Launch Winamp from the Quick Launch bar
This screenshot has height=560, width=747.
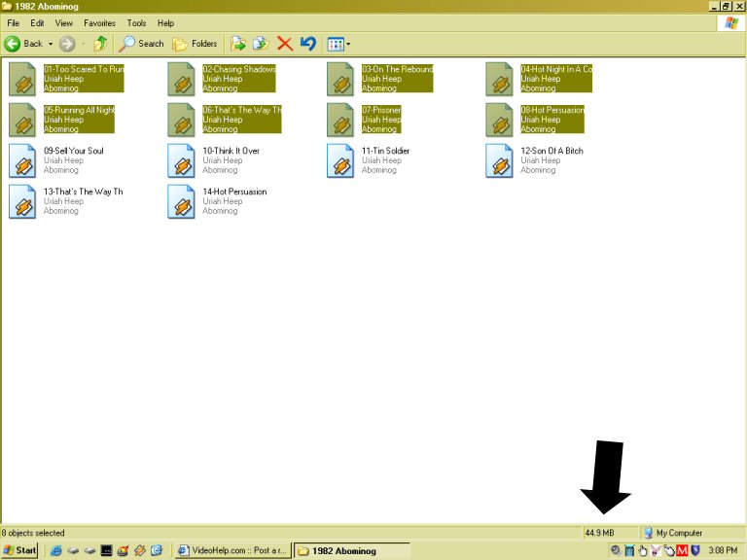click(140, 550)
